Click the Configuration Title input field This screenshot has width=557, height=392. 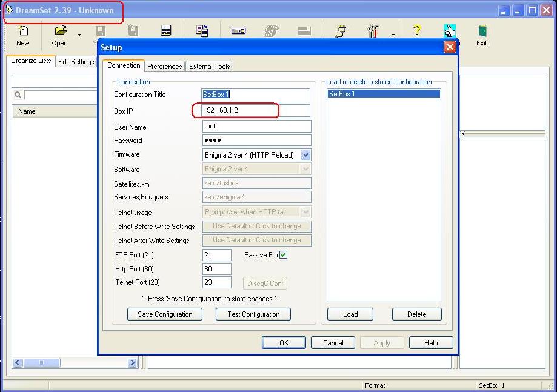click(x=256, y=95)
